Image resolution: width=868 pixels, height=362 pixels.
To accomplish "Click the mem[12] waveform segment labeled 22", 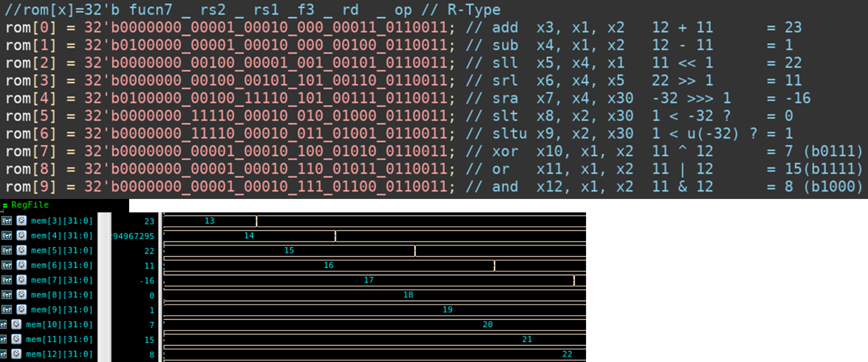I will tap(567, 354).
